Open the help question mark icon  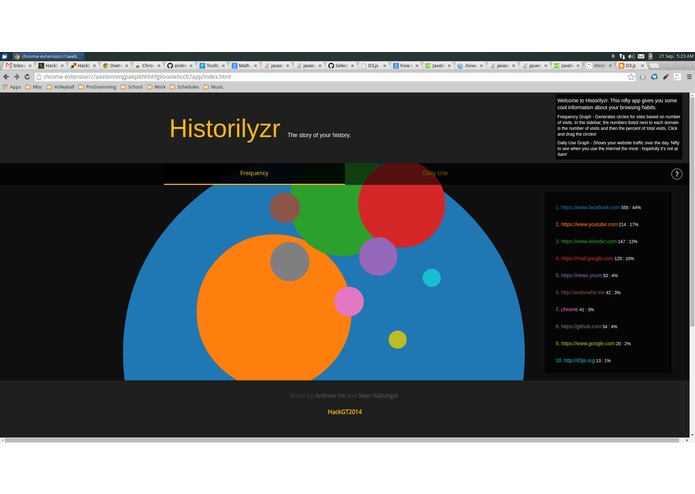[x=676, y=174]
